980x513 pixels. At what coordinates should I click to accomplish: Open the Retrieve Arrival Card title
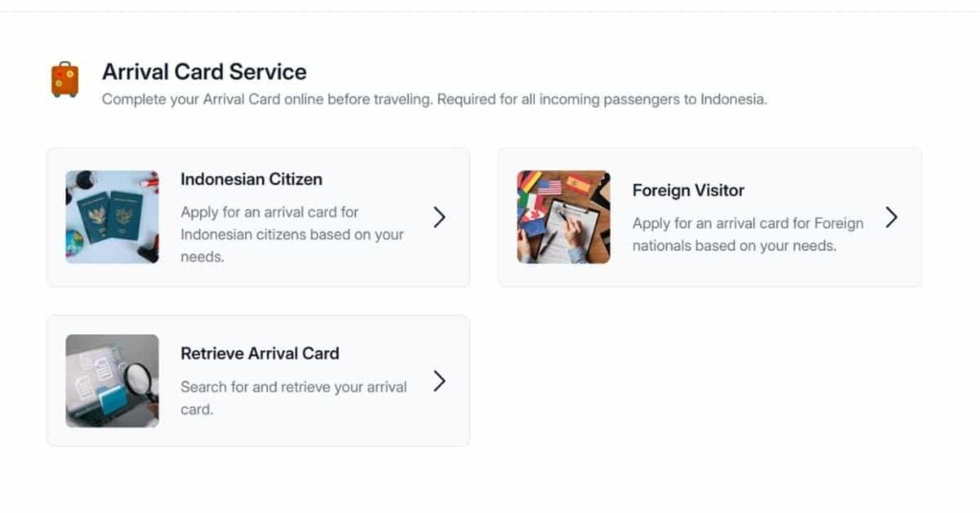pyautogui.click(x=259, y=353)
